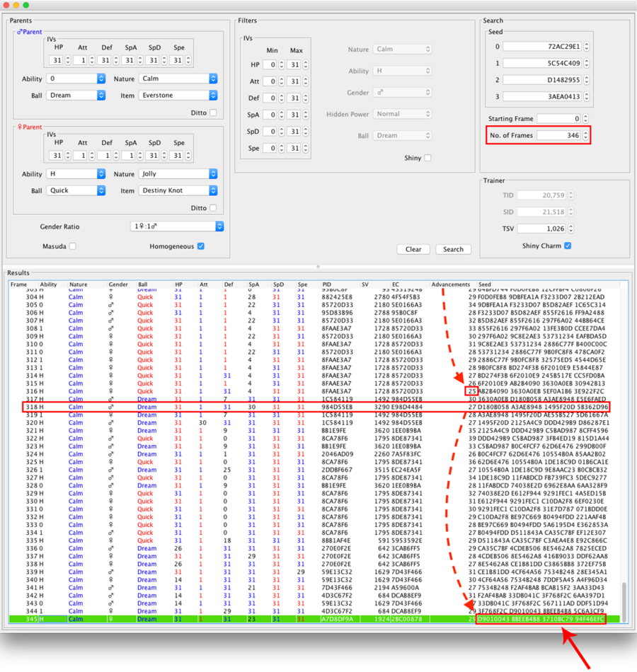Open the Filters Nature dropdown
The height and width of the screenshot is (672, 637).
click(x=402, y=49)
